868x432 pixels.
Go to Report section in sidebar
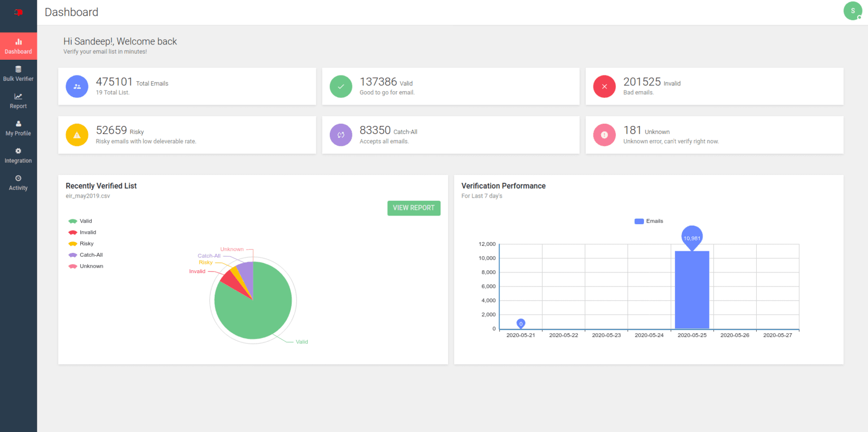(18, 101)
